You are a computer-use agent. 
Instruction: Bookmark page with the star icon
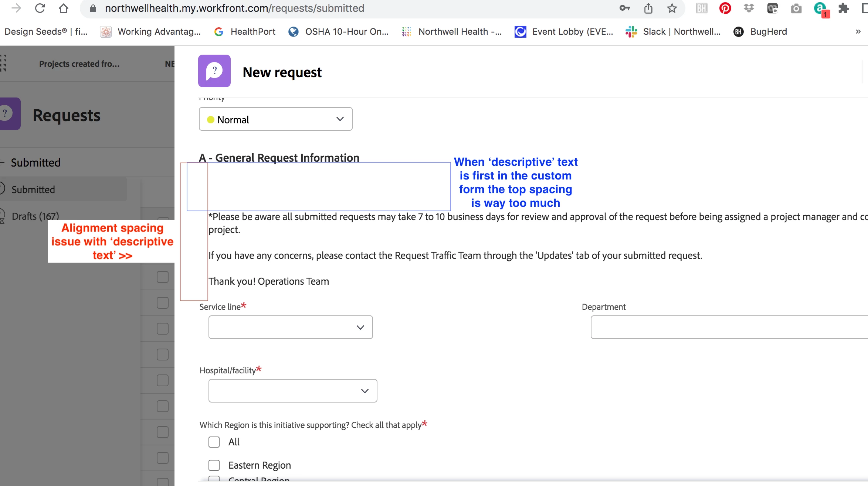point(672,8)
